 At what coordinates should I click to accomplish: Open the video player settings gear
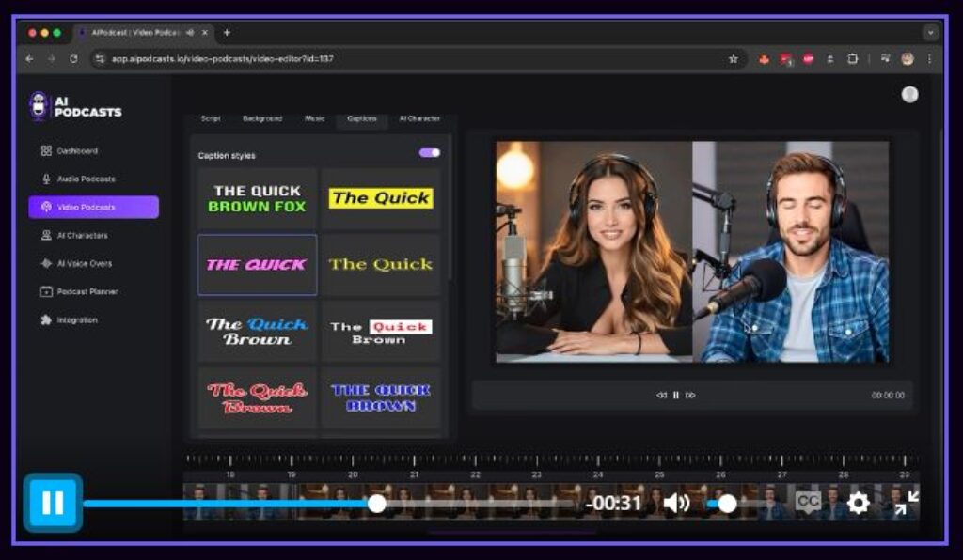(x=858, y=503)
